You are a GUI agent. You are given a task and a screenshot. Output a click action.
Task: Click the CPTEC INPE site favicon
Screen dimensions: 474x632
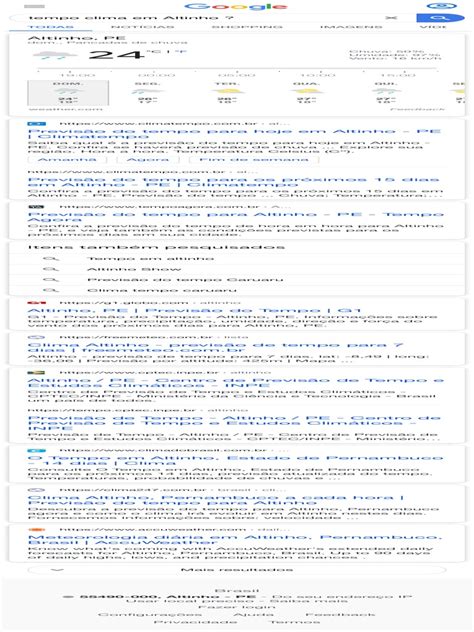click(37, 372)
